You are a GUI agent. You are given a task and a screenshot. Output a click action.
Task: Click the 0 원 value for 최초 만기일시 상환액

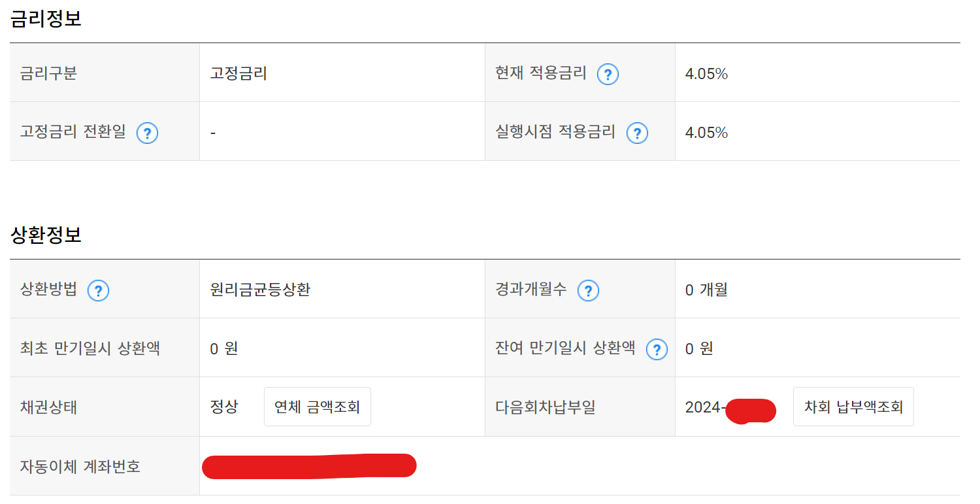[x=224, y=348]
